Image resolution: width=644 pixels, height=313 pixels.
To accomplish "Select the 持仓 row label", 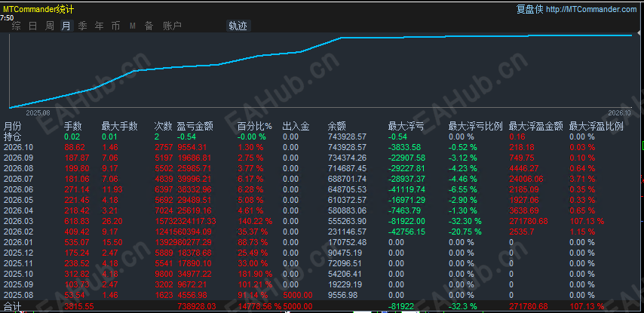I will (12, 137).
